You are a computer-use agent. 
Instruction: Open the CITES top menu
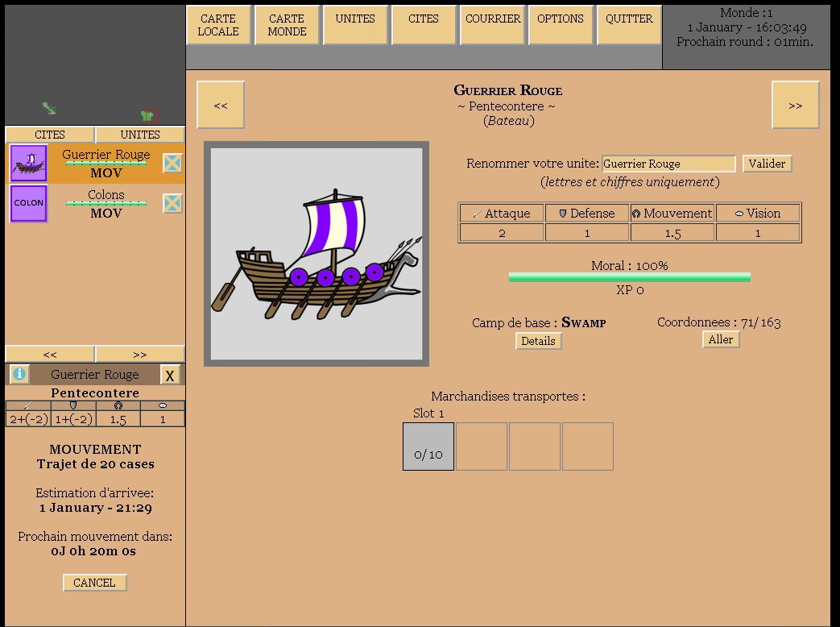click(x=424, y=25)
